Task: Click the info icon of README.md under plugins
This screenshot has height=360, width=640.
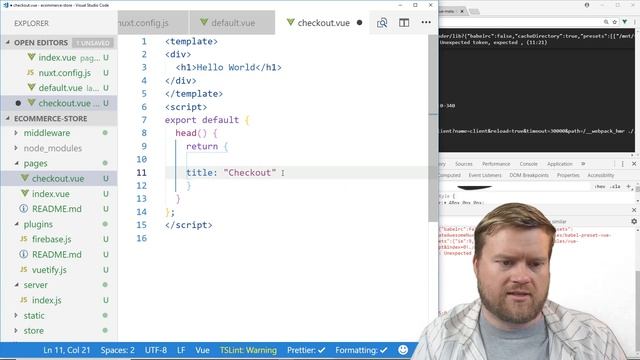Action: click(x=24, y=254)
